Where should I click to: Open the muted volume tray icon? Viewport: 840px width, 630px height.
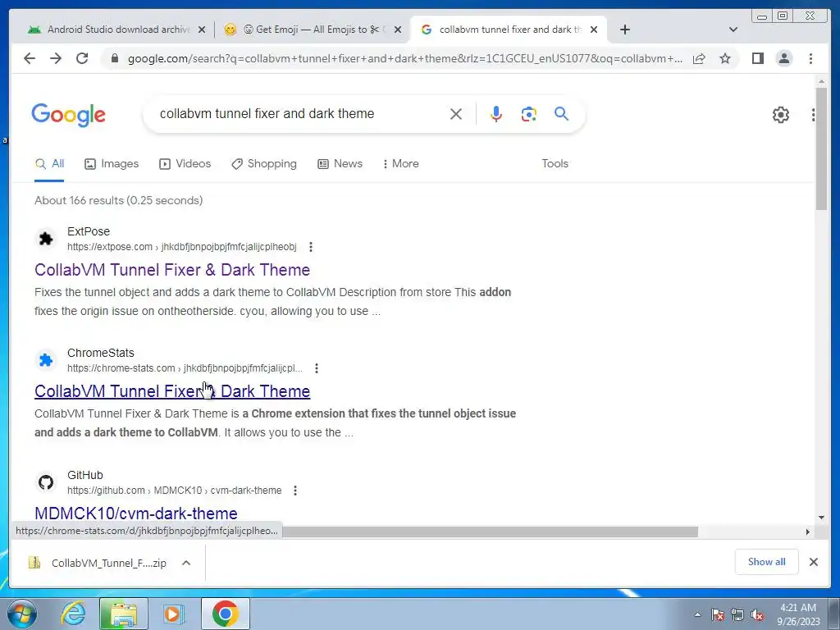coord(757,615)
